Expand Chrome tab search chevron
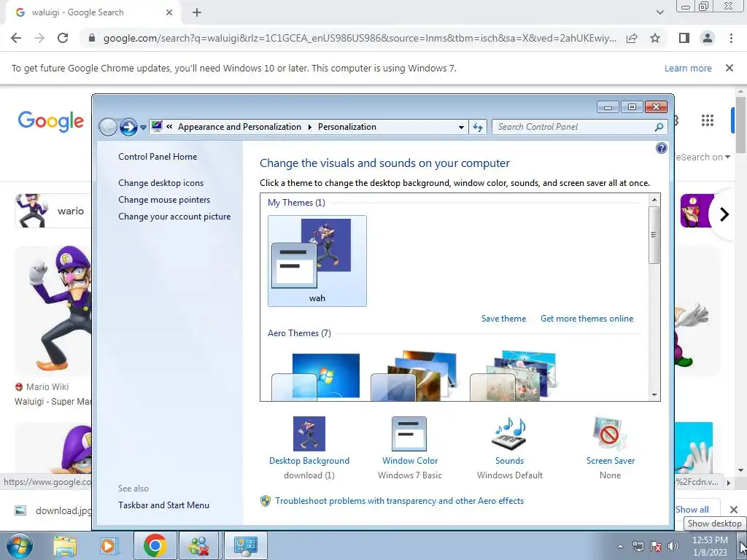The height and width of the screenshot is (560, 747). 659,13
